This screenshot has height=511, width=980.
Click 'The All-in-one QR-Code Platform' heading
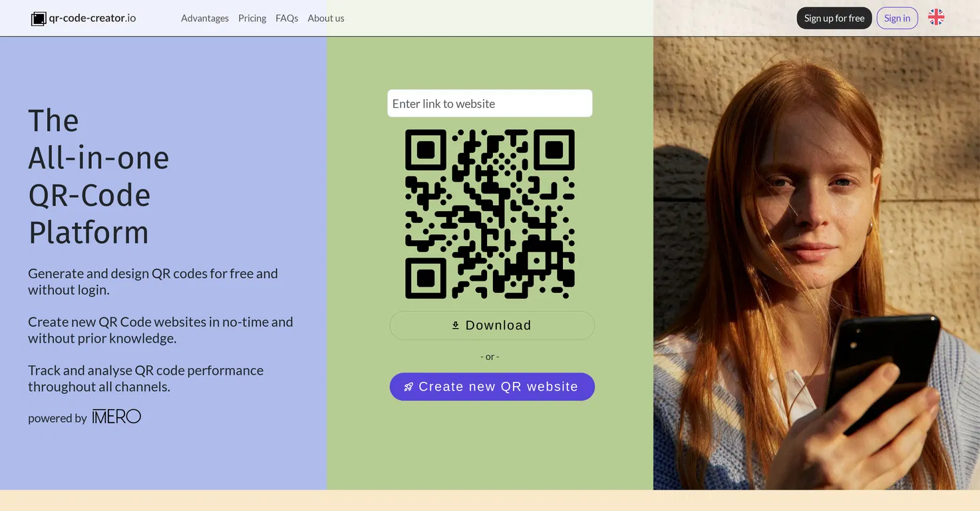tap(98, 176)
